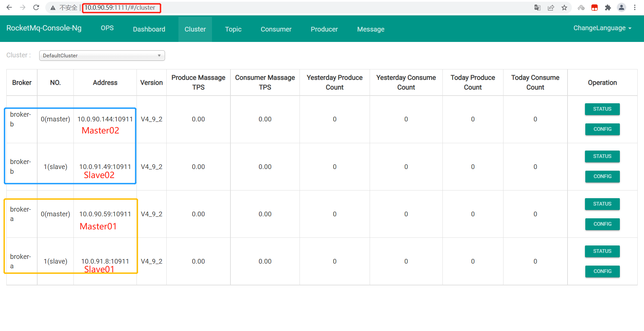Open the DefaultCluster selection dropdown

click(102, 55)
